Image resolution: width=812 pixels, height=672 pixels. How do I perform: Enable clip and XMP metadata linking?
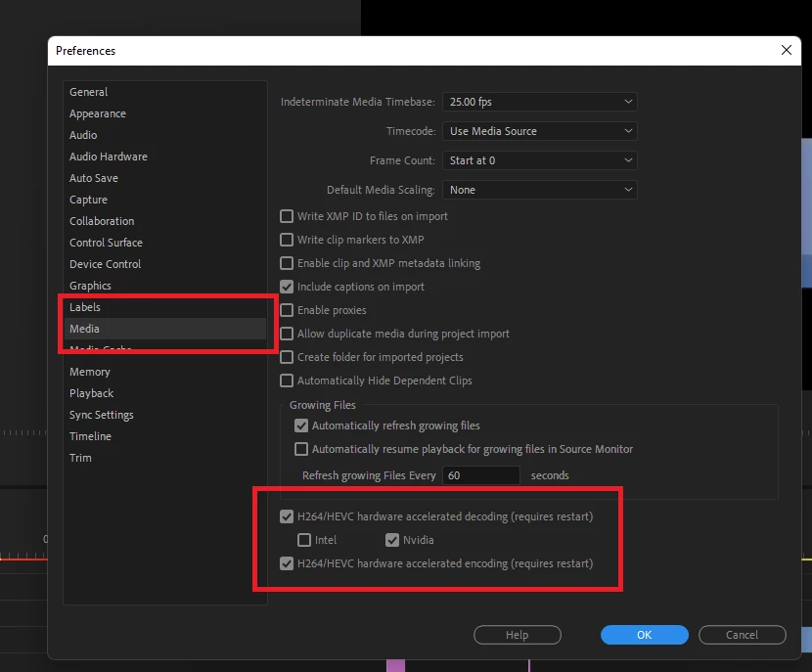287,263
